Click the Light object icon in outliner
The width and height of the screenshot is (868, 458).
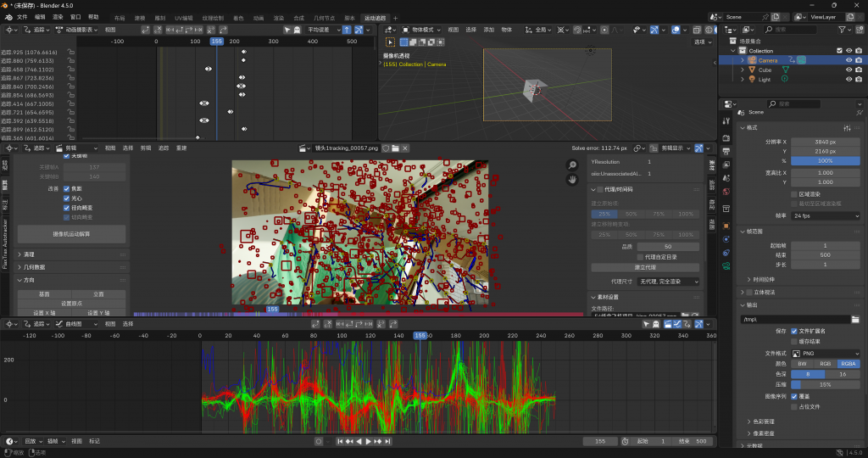click(x=751, y=79)
